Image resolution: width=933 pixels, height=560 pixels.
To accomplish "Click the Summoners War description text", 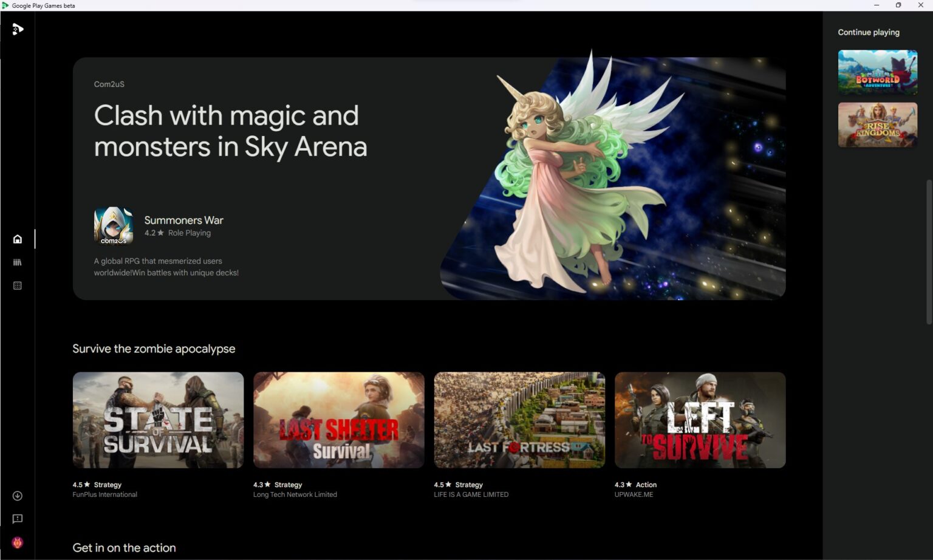I will [x=166, y=267].
